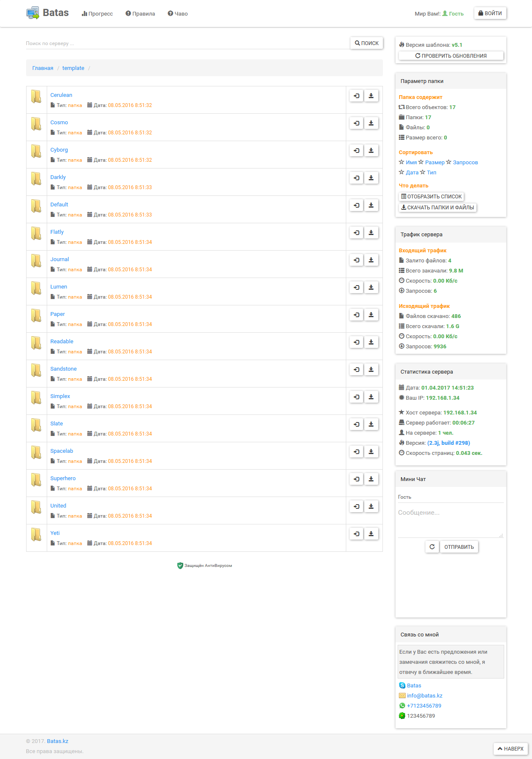This screenshot has height=759, width=532.
Task: Click the enter arrow icon for Slate
Action: pos(356,425)
